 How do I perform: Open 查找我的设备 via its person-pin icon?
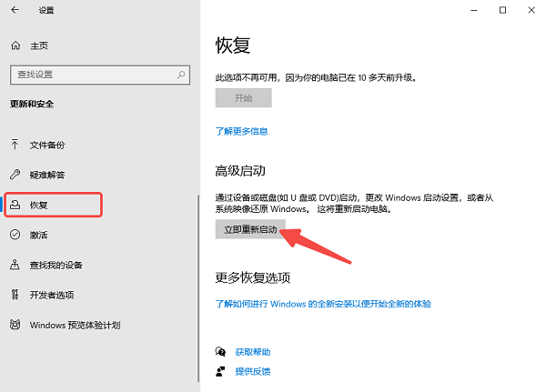coord(15,265)
